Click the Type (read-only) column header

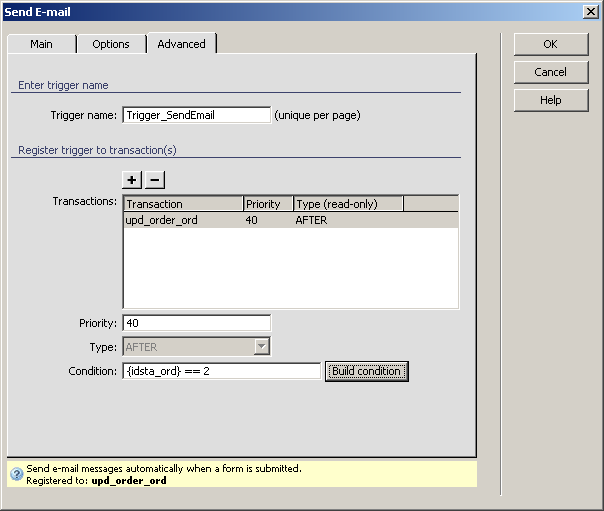(348, 204)
